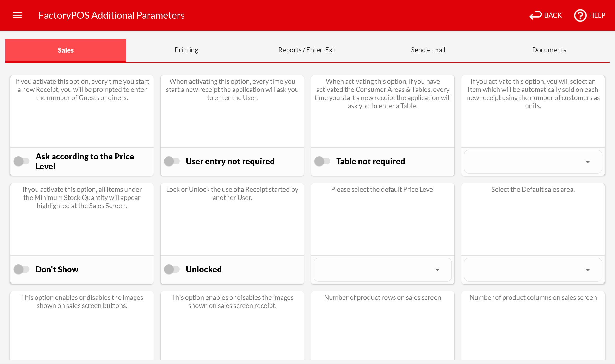Toggle the 'Don't Show' minimum stock switch
This screenshot has height=364, width=615.
tap(22, 269)
